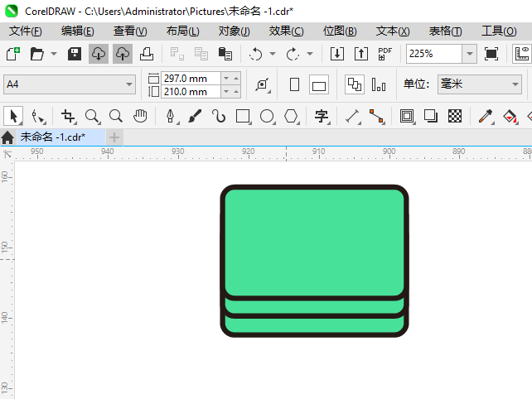Image resolution: width=532 pixels, height=399 pixels.
Task: Click the New document icon
Action: point(13,54)
